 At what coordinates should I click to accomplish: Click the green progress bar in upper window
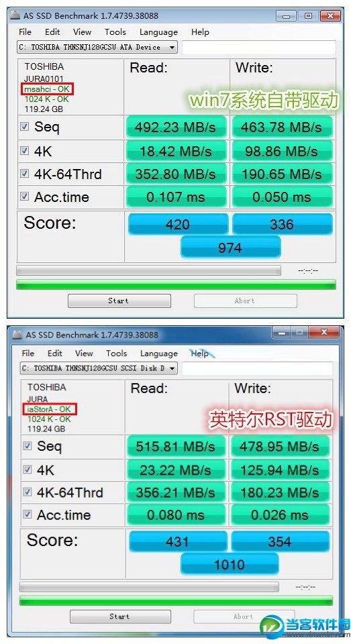(176, 284)
